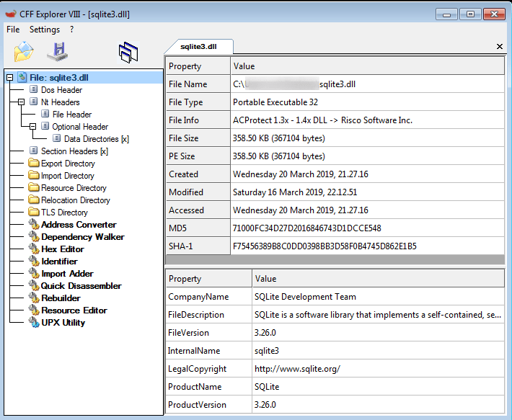Open the Hex Editor tool
The height and width of the screenshot is (420, 512).
click(x=62, y=249)
